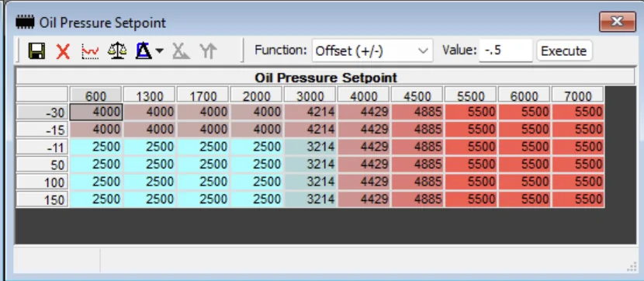Viewport: 644px width, 281px height.
Task: Close the Oil Pressure Setpoint window
Action: (618, 22)
